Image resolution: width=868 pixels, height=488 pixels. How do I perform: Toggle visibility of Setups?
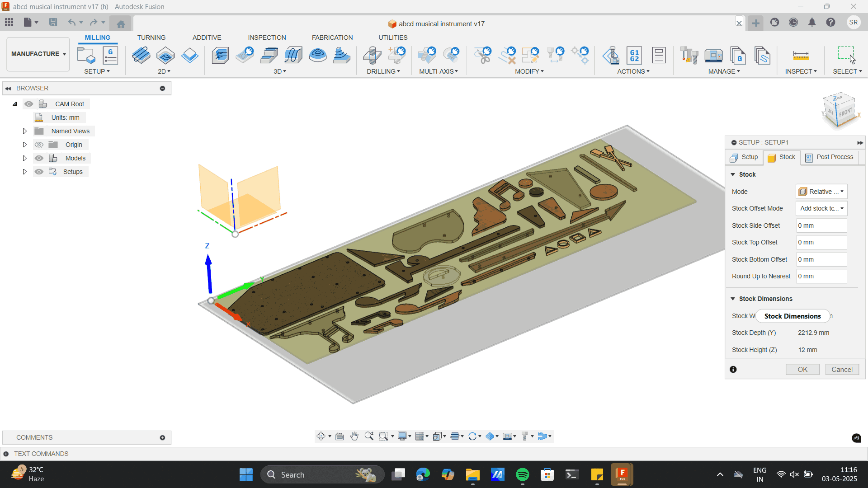[39, 172]
